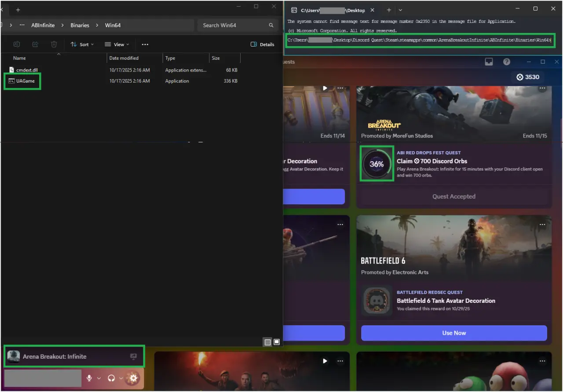Select the cmdext.dll file icon
The width and height of the screenshot is (563, 392).
tap(12, 70)
